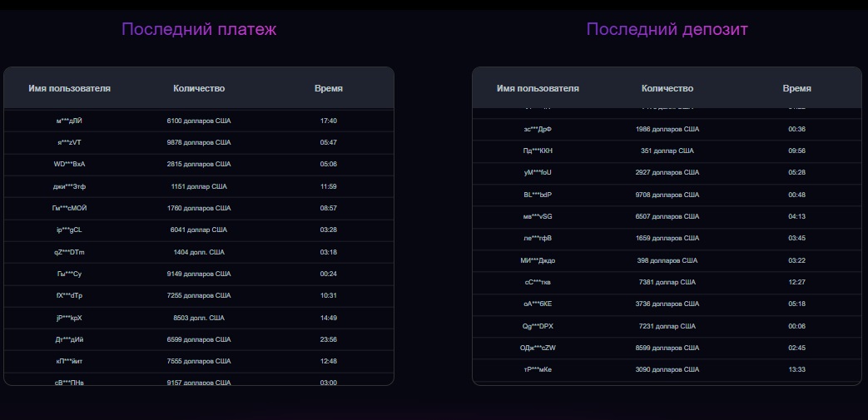Viewport: 868px width, 420px height.
Task: Click "Время" header in payments table
Action: pos(329,88)
